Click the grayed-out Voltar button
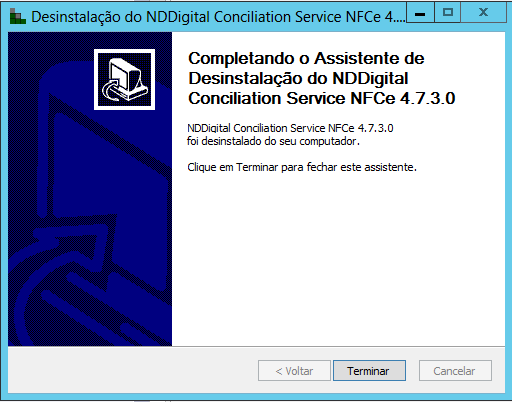512x402 pixels. pos(294,370)
